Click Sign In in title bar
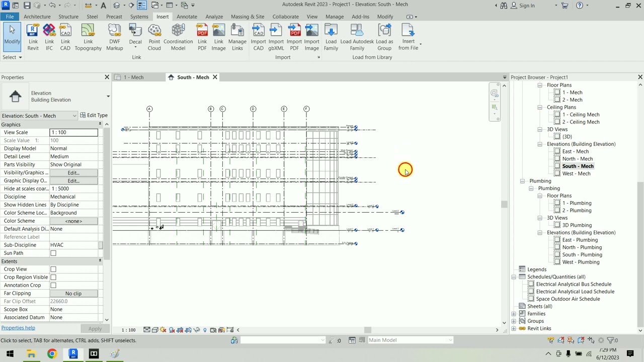The image size is (644, 362). pos(527,6)
